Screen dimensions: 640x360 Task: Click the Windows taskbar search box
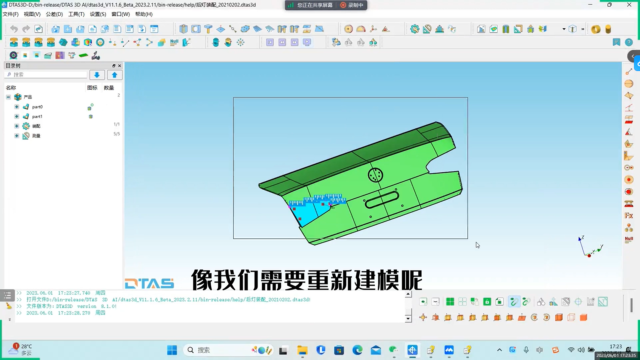[229, 350]
